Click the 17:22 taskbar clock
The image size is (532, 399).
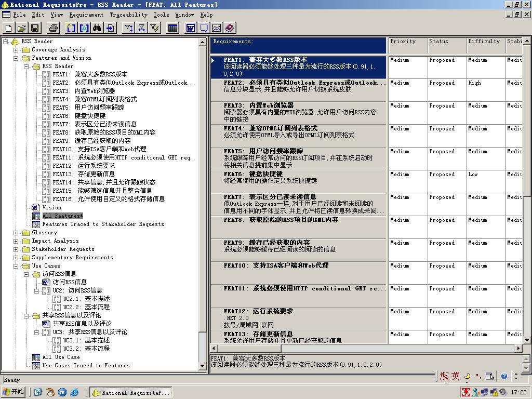(x=518, y=392)
